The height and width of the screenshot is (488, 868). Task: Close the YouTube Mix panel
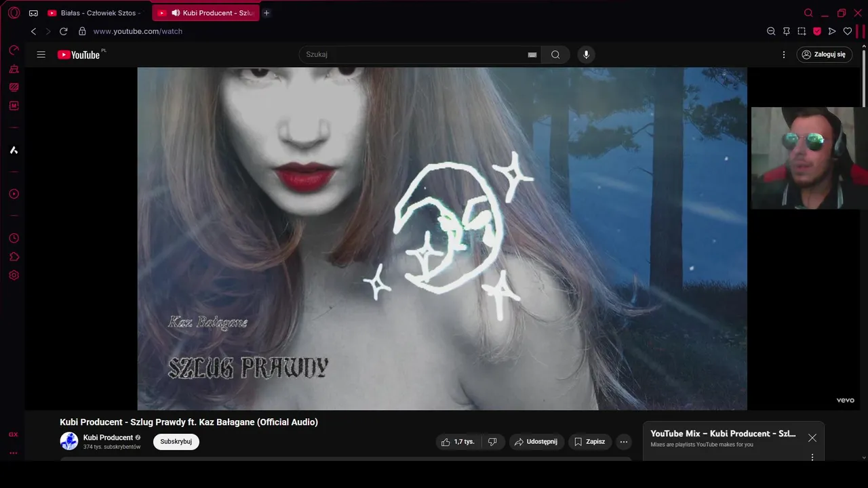(x=812, y=438)
